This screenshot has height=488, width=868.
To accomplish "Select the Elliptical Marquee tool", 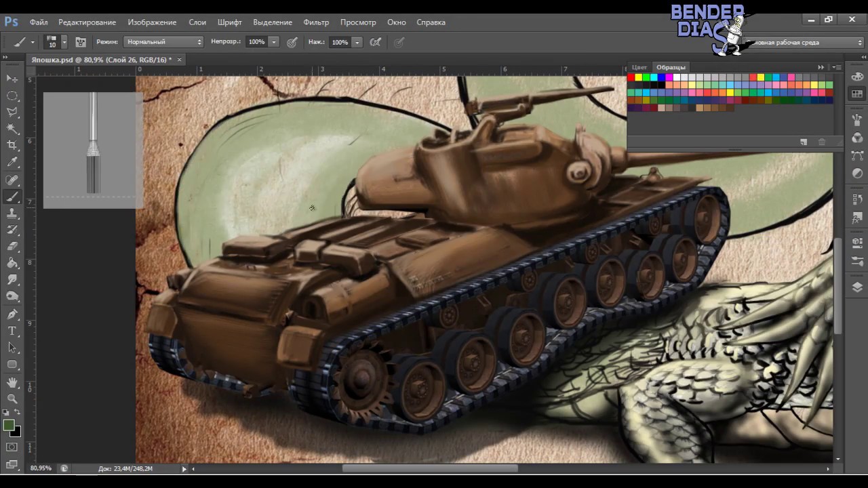I will click(x=12, y=96).
